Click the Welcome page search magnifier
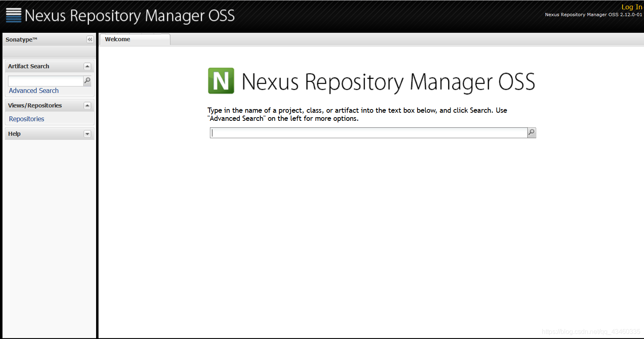Image resolution: width=644 pixels, height=339 pixels. point(532,133)
